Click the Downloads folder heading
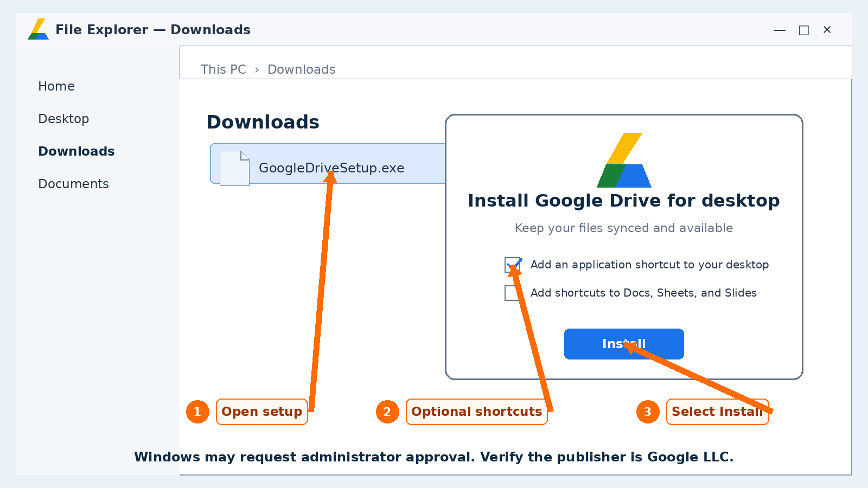Screen dimensions: 868x488 (x=263, y=122)
